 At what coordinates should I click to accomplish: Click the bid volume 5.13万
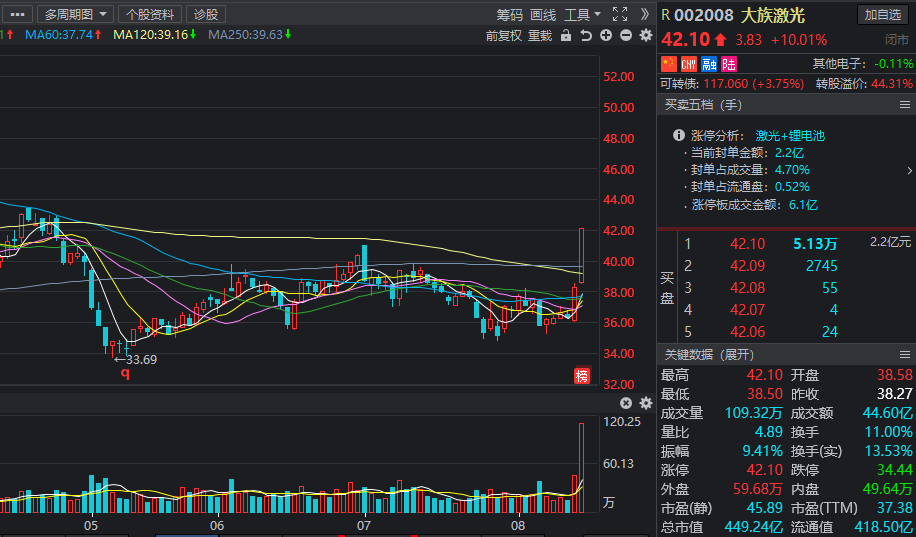click(x=816, y=244)
